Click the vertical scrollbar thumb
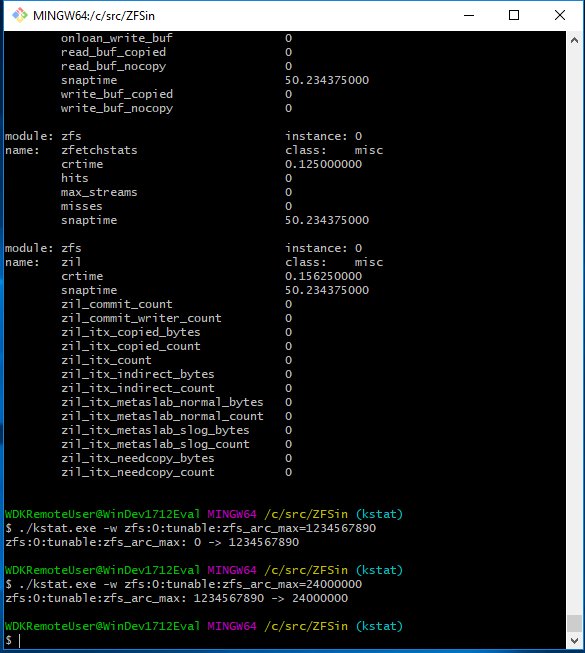 (x=575, y=623)
